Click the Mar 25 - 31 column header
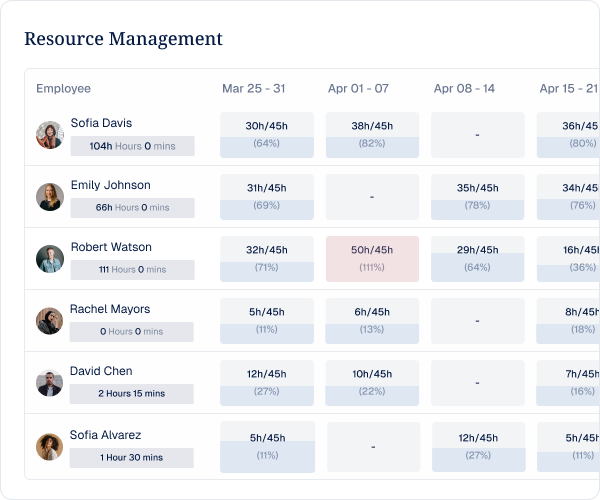Screen dimensions: 600x500 254,88
